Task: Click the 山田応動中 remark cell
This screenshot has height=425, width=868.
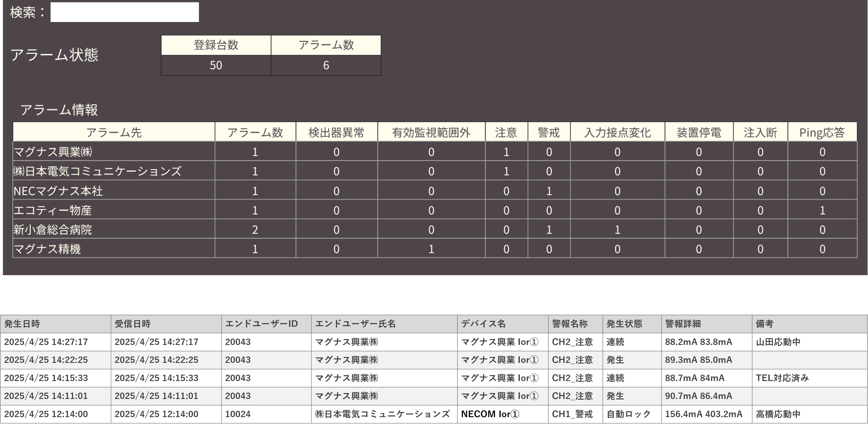Action: (810, 342)
